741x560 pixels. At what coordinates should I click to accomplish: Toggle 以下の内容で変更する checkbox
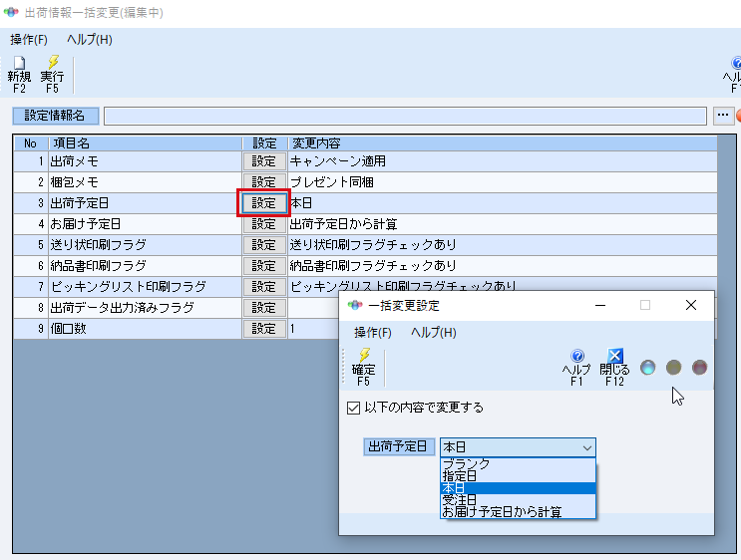click(x=353, y=408)
